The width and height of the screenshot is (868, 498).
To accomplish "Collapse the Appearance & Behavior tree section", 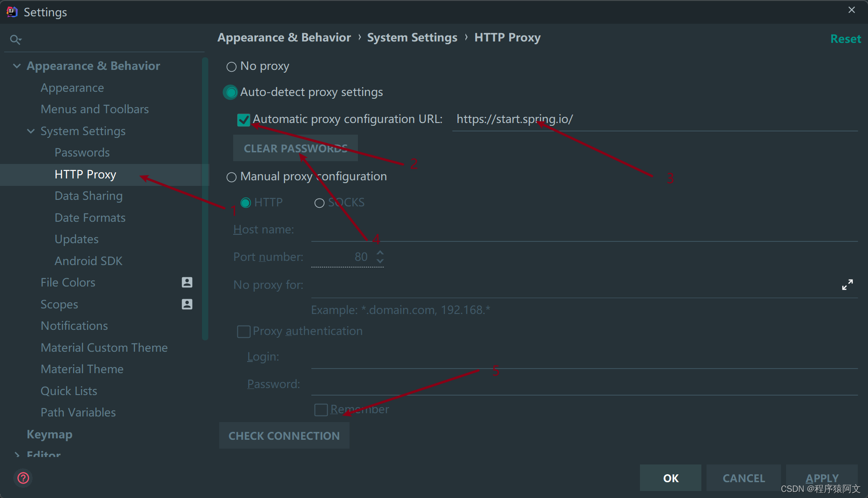I will click(x=16, y=66).
